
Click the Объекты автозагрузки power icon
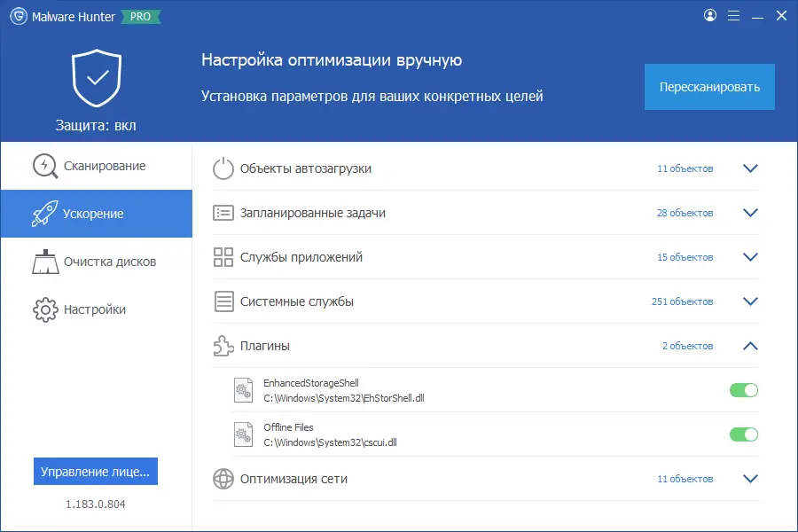tap(223, 168)
